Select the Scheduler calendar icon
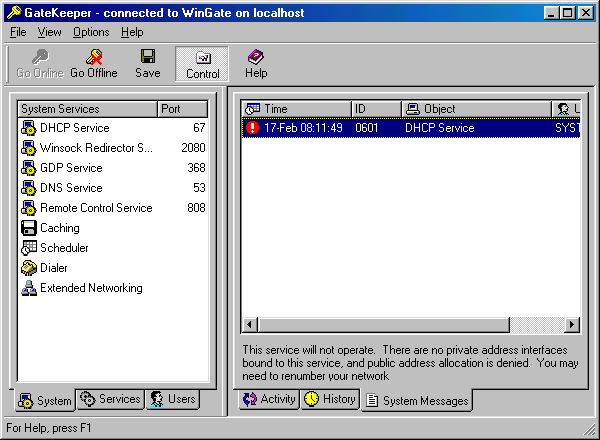This screenshot has width=600, height=440. [29, 248]
